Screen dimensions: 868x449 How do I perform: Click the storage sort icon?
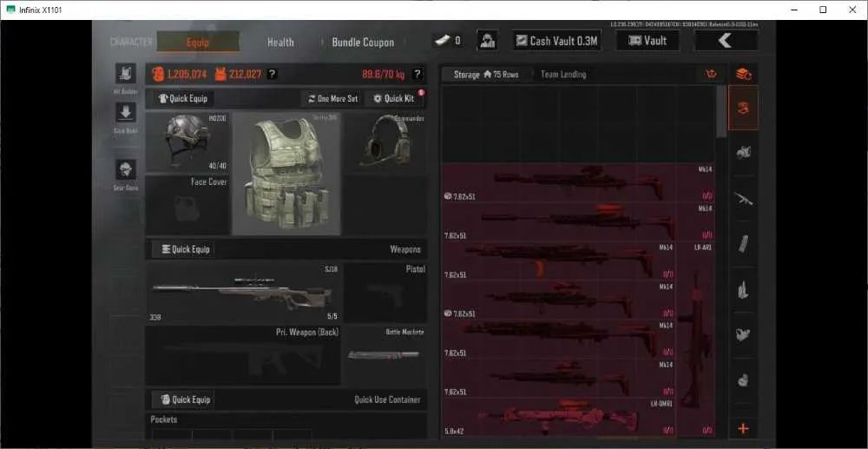pyautogui.click(x=712, y=74)
